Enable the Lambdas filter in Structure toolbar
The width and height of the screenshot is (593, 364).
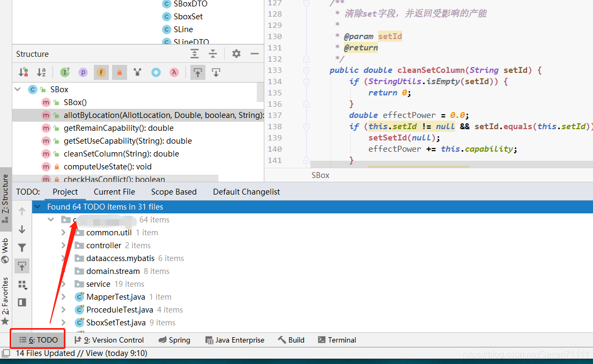[x=174, y=72]
